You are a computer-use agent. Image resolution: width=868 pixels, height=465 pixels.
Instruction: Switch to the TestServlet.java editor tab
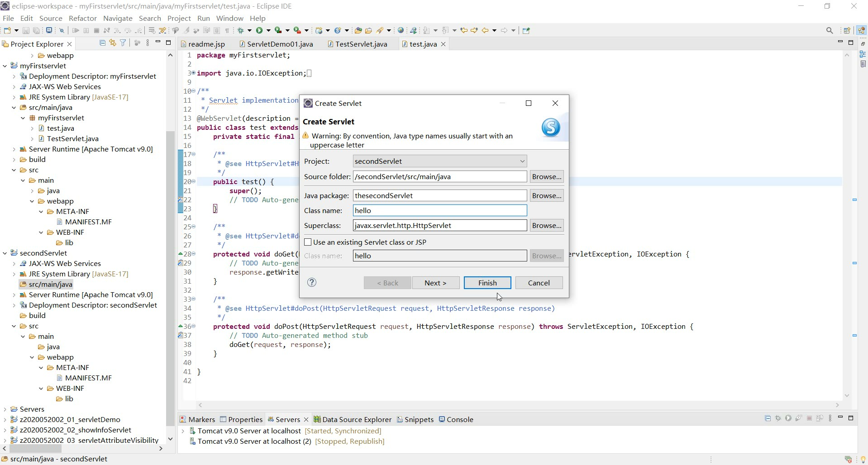click(x=361, y=44)
